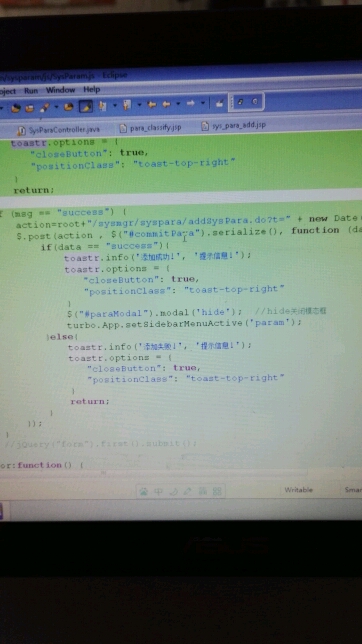
Task: Click the Open Type toolbar icon
Action: point(16,108)
